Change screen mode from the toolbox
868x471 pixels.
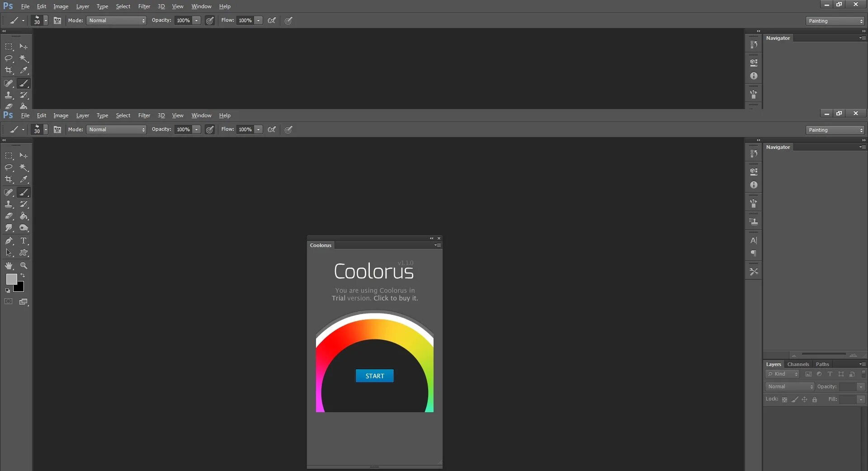tap(24, 302)
